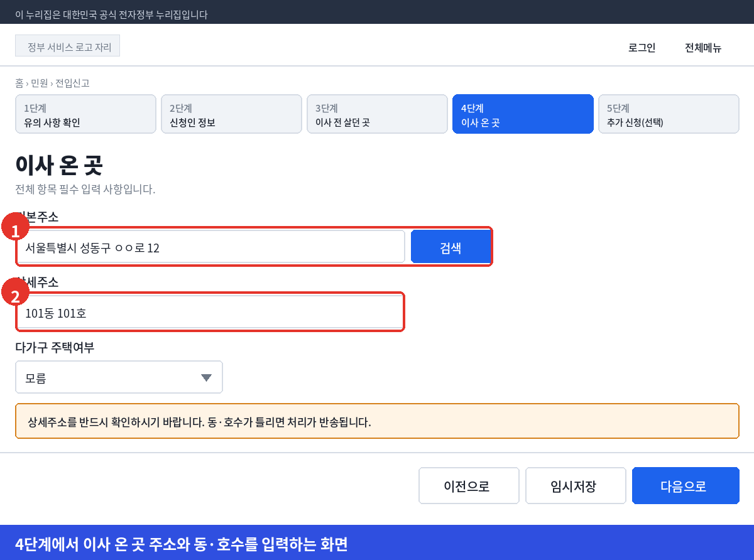Go to step 5단계 추가 신청(선택)
754x560 pixels.
(x=669, y=114)
